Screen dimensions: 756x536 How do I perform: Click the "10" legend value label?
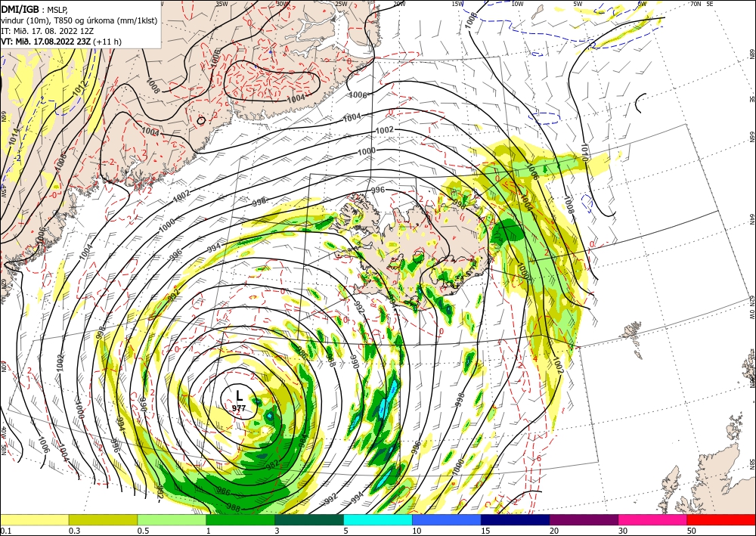(417, 531)
